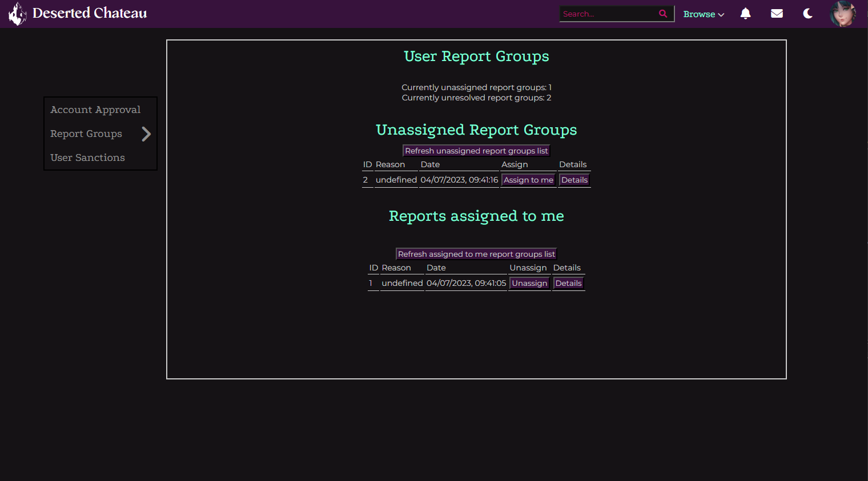868x481 pixels.
Task: Refresh assigned to me report groups list
Action: click(x=476, y=254)
